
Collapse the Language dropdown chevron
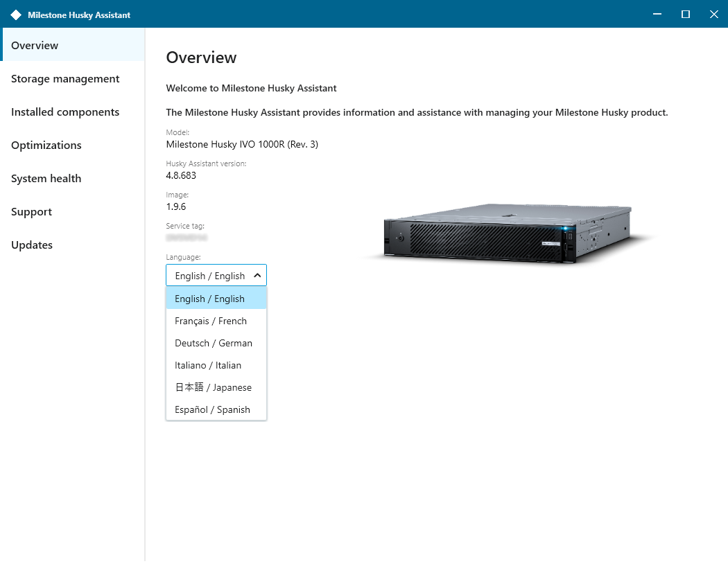pos(257,276)
